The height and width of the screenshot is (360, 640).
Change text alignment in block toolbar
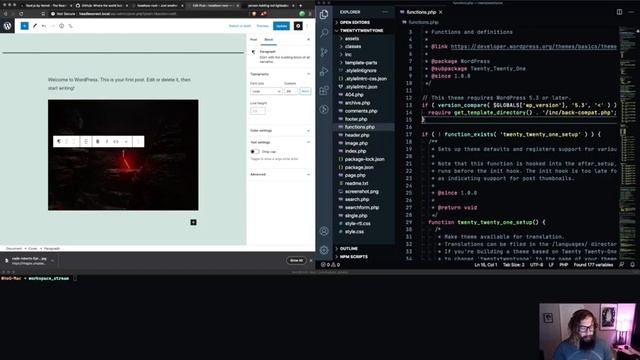(x=86, y=141)
